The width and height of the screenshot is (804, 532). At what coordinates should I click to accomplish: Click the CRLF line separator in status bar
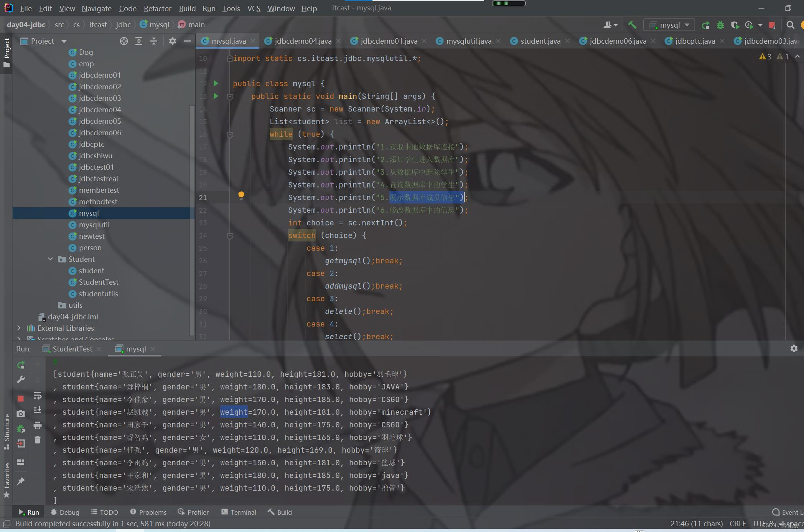point(737,524)
